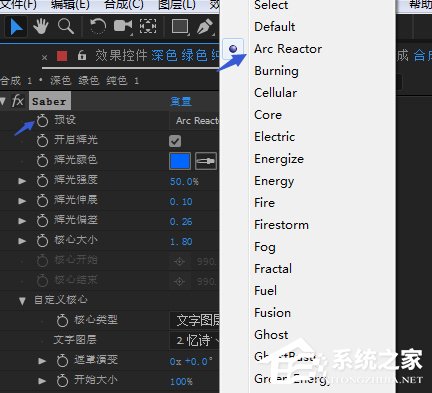Open the 文件(F) menu

[18, 5]
